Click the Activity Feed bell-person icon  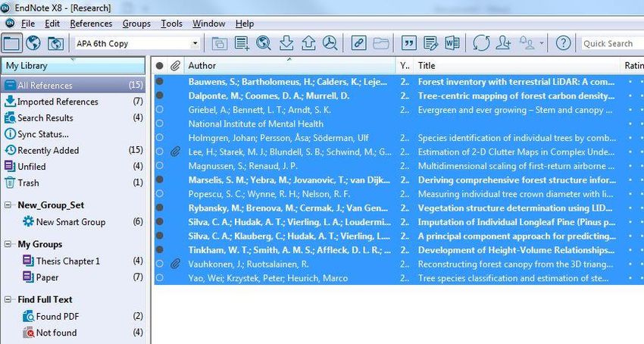(x=527, y=42)
